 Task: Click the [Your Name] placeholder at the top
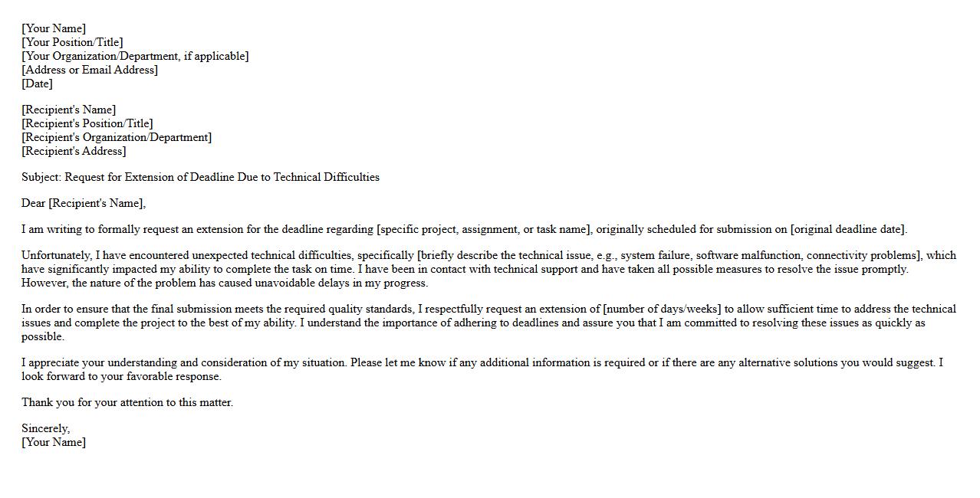(54, 28)
